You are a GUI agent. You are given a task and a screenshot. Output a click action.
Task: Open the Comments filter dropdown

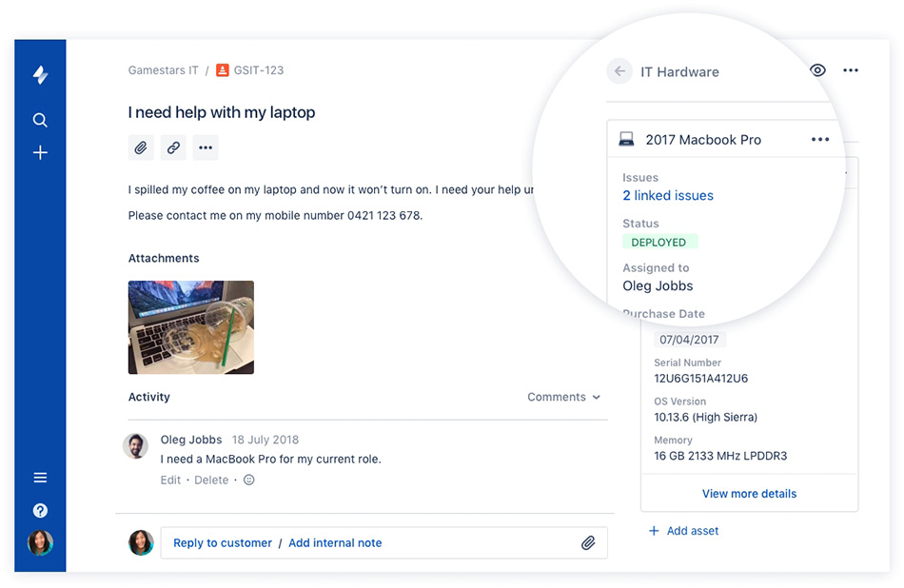point(563,397)
